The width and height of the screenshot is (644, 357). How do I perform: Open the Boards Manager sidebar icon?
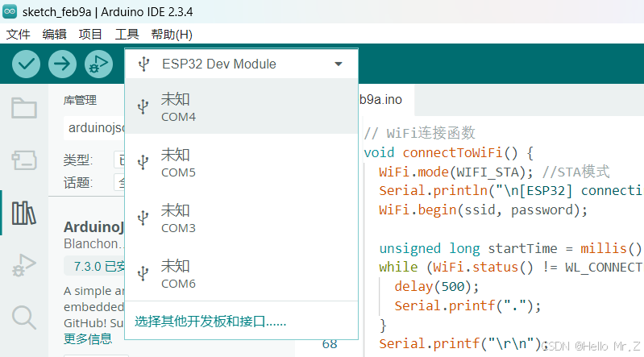(24, 160)
